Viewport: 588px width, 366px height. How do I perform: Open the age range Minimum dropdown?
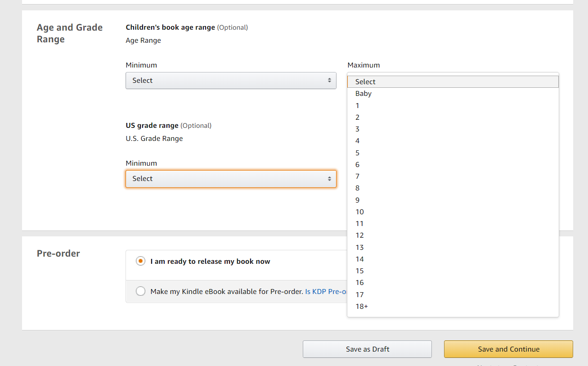pos(231,81)
